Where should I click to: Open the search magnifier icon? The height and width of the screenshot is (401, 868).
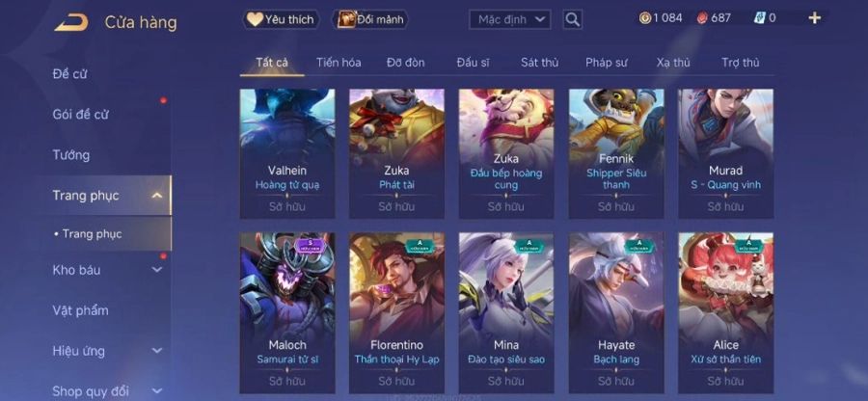pyautogui.click(x=572, y=20)
